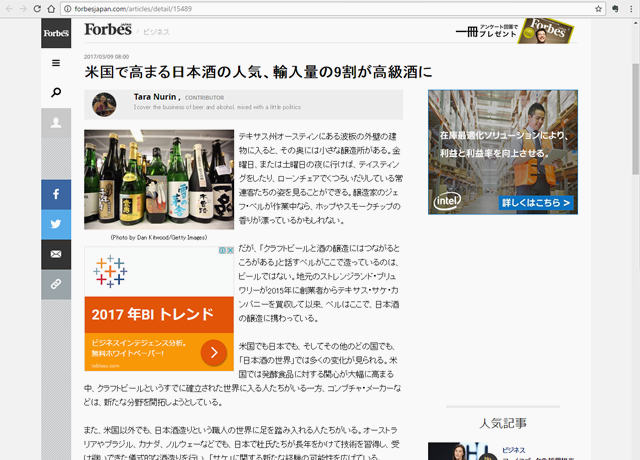Copy the article link with the chain icon
The image size is (640, 460).
[x=56, y=284]
